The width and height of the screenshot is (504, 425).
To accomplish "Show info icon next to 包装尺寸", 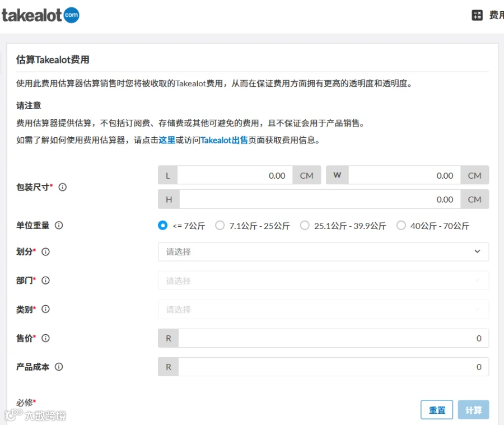I will 62,187.
